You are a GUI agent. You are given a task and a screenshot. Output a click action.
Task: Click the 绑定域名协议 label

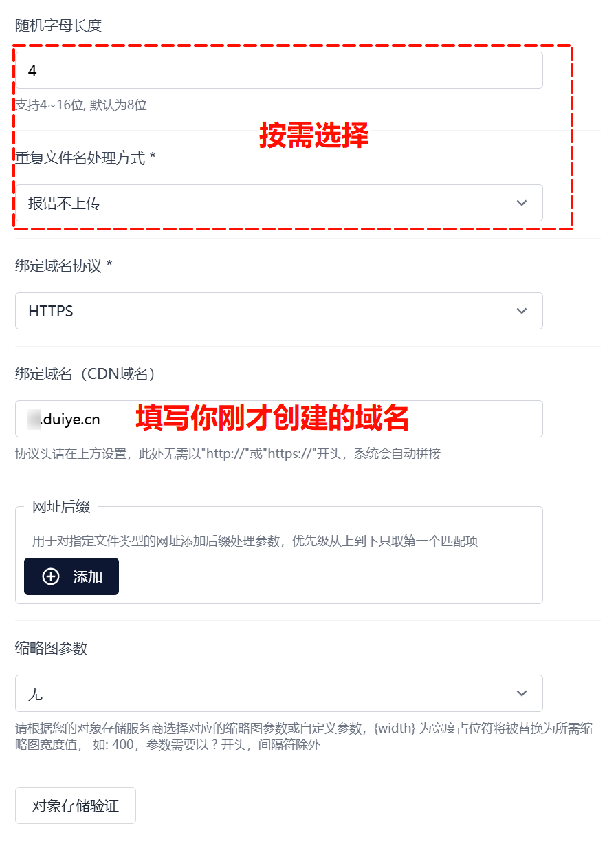point(63,266)
